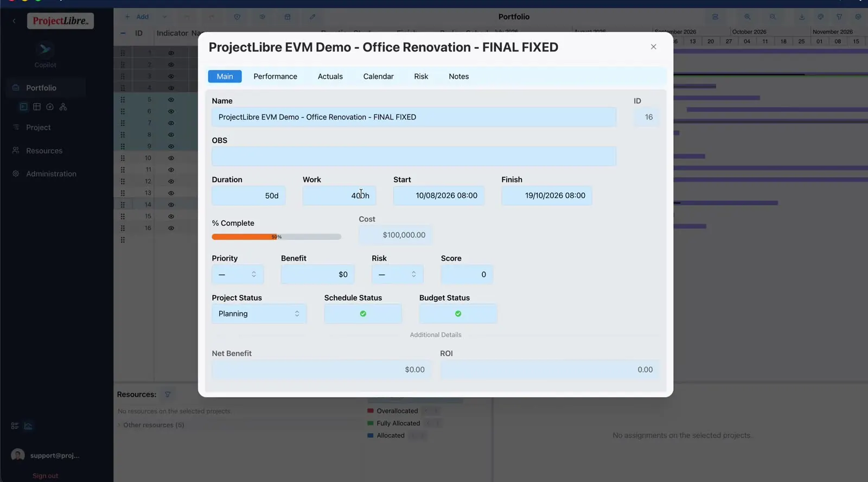Switch to the Performance tab
Image resolution: width=868 pixels, height=482 pixels.
(275, 77)
